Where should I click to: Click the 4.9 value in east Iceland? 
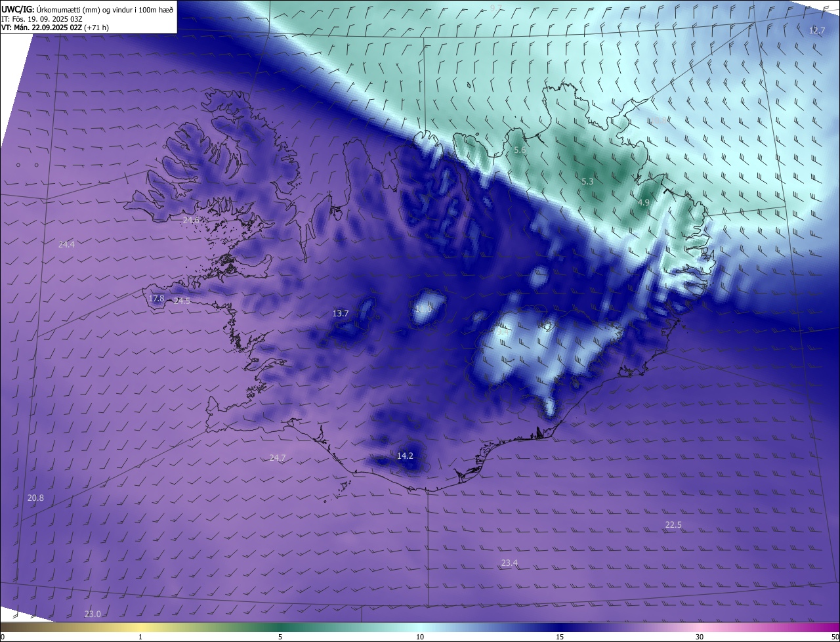click(x=643, y=203)
